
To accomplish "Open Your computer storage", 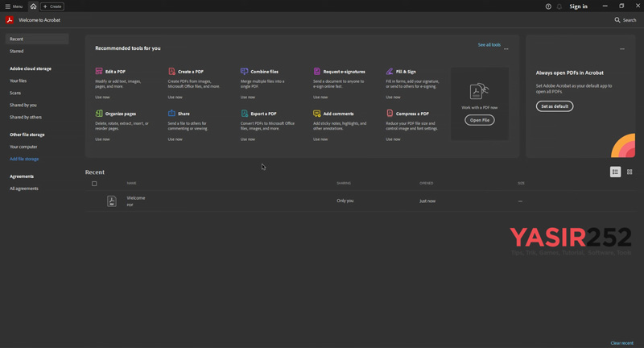I will (23, 147).
